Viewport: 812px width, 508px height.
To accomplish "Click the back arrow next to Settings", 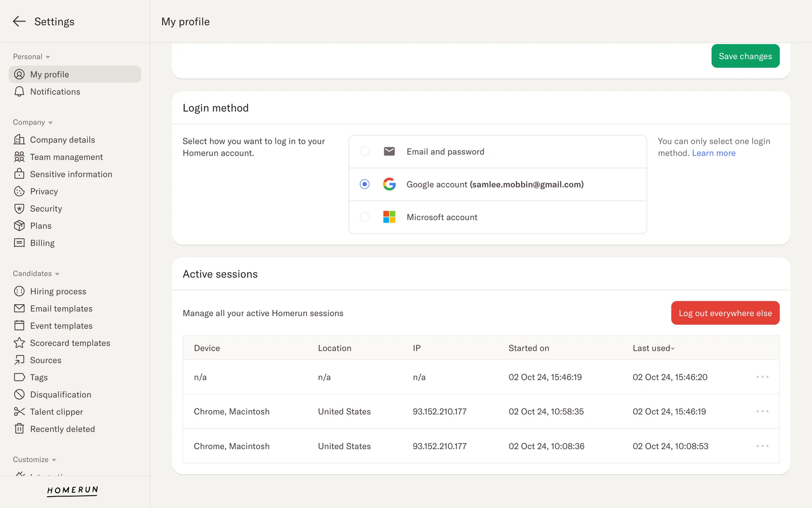I will tap(19, 22).
